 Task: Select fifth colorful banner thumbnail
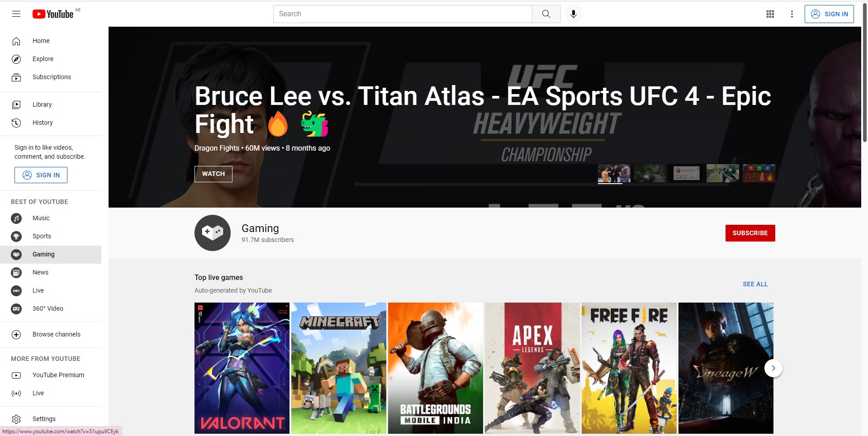759,173
